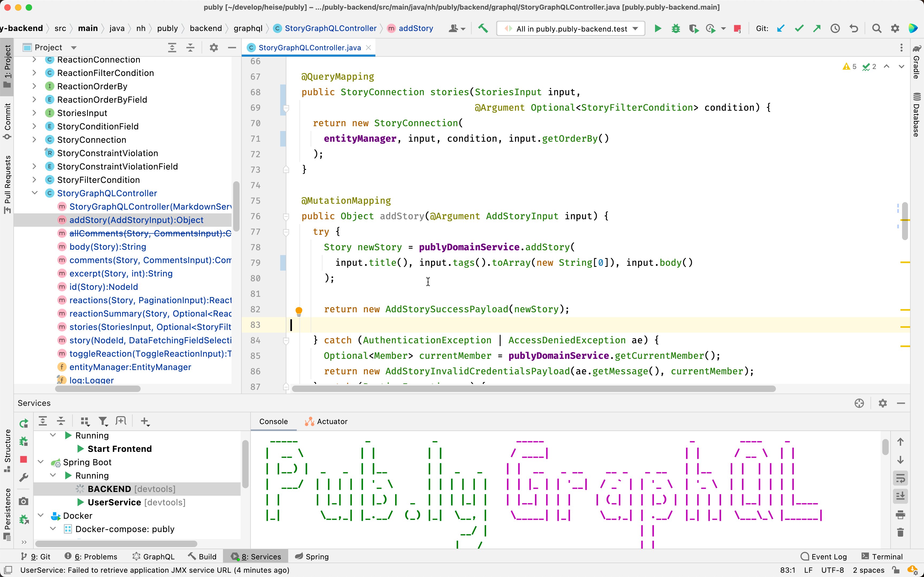This screenshot has height=577, width=924.
Task: Stop the service with red square in Services
Action: tap(24, 459)
